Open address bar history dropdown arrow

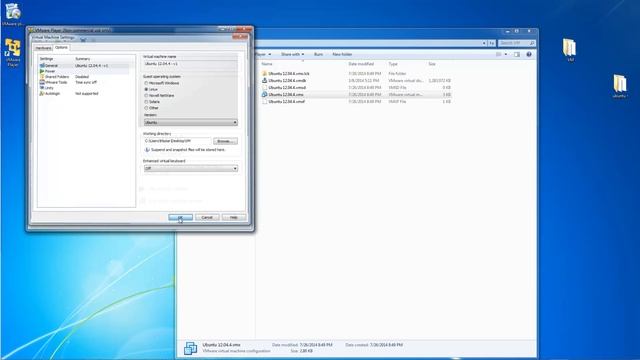click(x=484, y=43)
